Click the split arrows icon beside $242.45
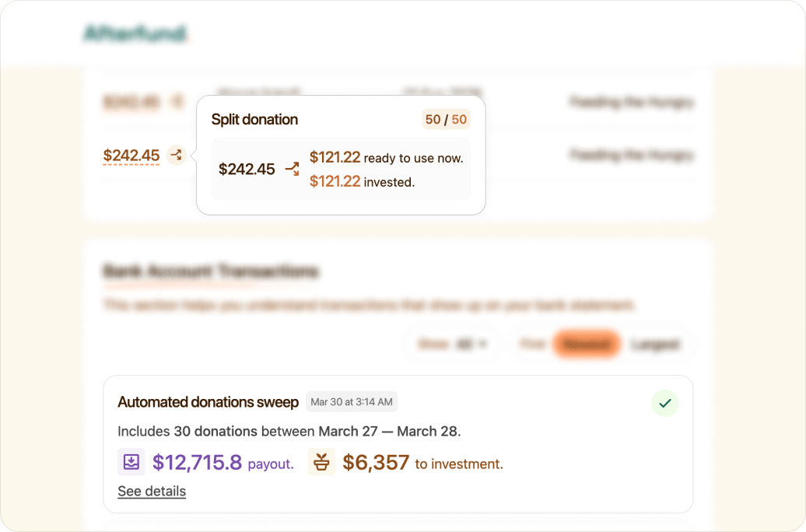Screen dimensions: 806x532 177,156
